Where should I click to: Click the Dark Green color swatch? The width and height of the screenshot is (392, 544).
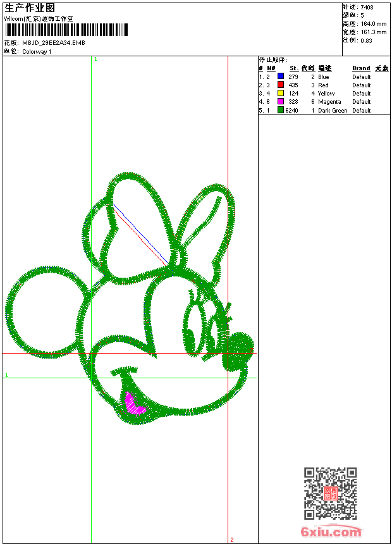[281, 110]
